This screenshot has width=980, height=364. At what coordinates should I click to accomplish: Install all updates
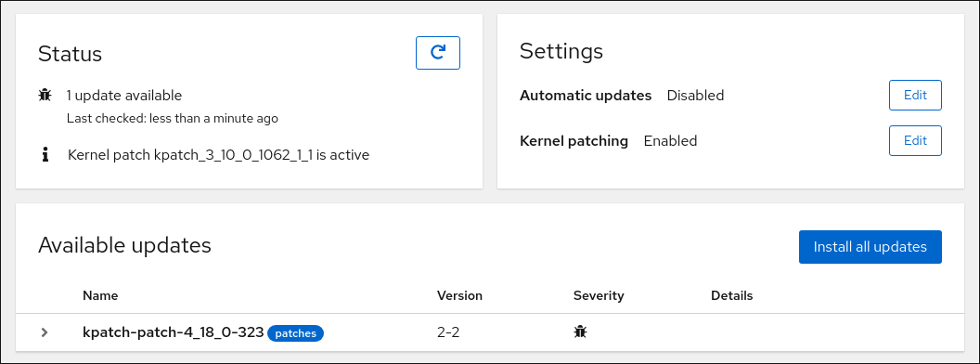(870, 247)
